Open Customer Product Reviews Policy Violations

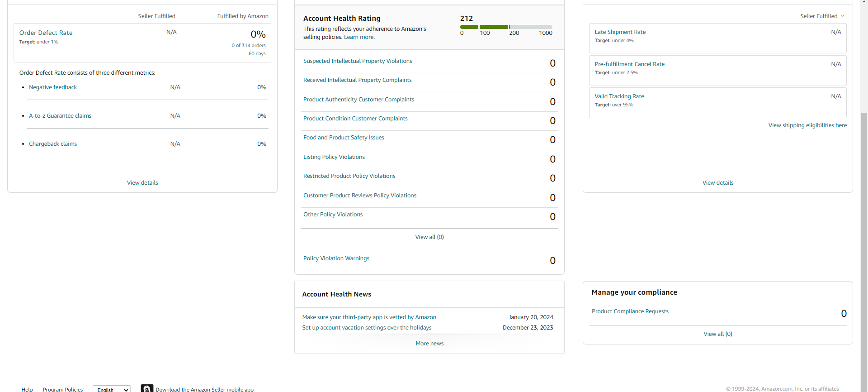tap(360, 195)
